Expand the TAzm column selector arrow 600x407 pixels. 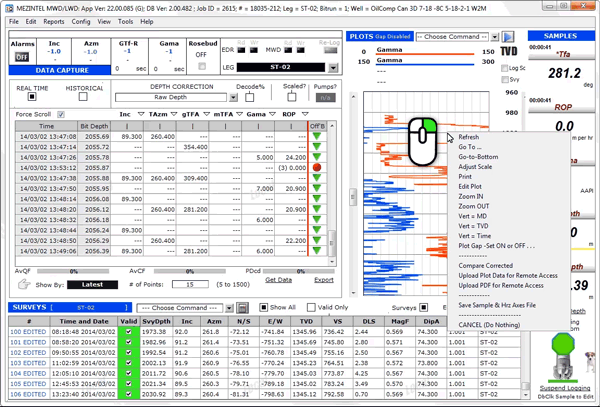tap(174, 114)
